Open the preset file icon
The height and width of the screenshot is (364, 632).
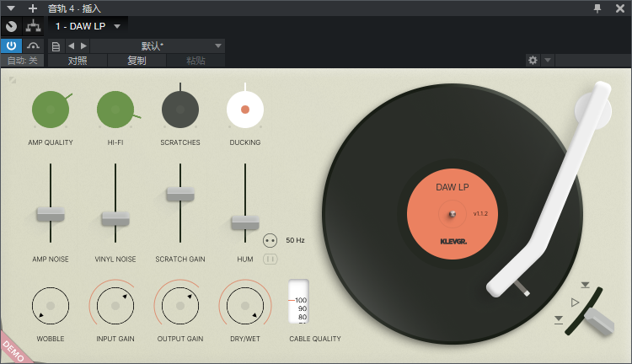point(56,46)
